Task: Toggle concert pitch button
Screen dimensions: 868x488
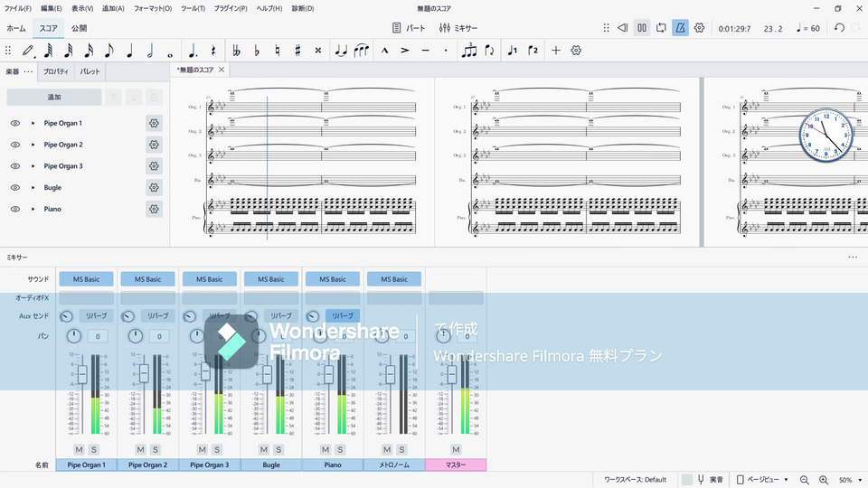Action: click(x=710, y=480)
